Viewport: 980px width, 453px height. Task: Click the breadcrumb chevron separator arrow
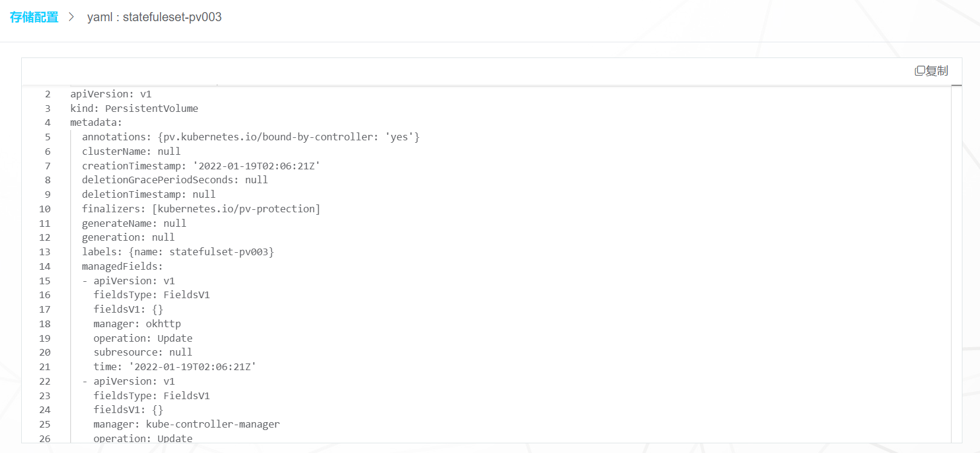(71, 17)
